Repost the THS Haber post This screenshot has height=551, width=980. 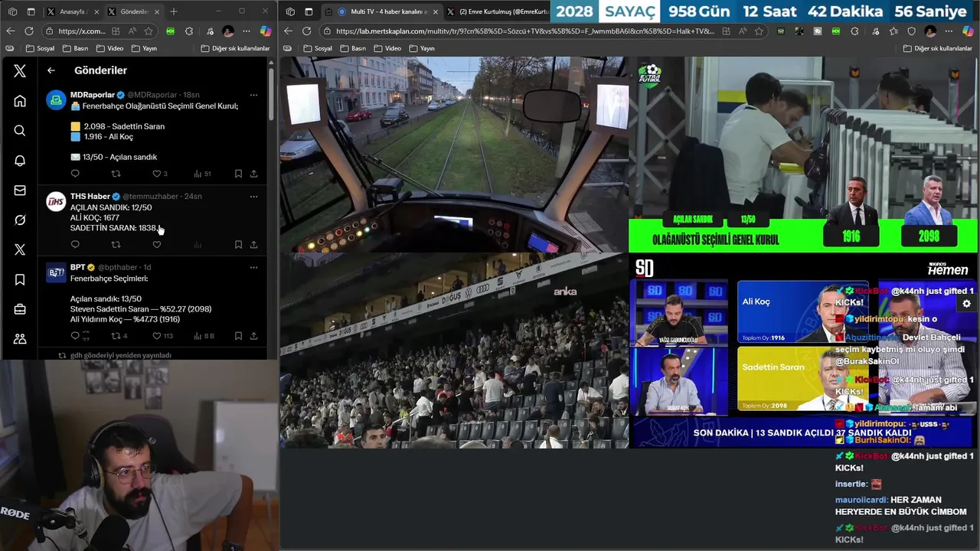(x=116, y=245)
